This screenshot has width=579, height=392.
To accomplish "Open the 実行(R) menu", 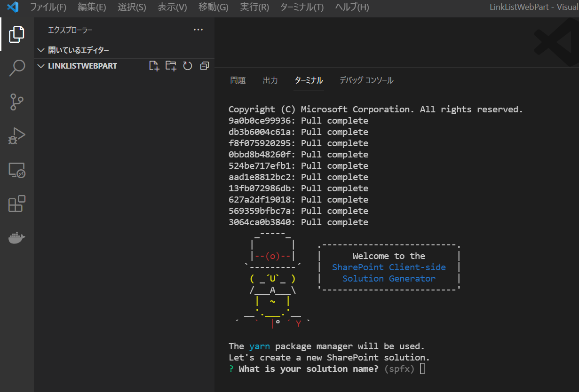I will tap(254, 7).
